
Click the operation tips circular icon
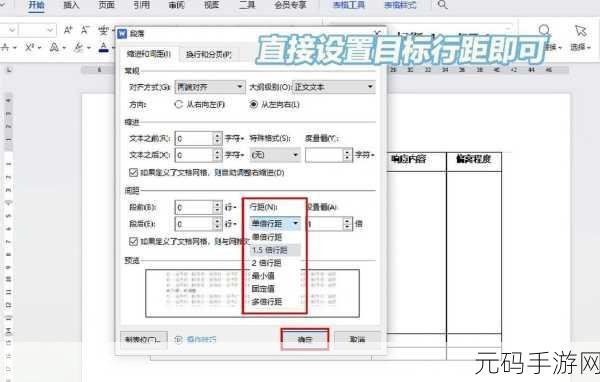tap(178, 340)
